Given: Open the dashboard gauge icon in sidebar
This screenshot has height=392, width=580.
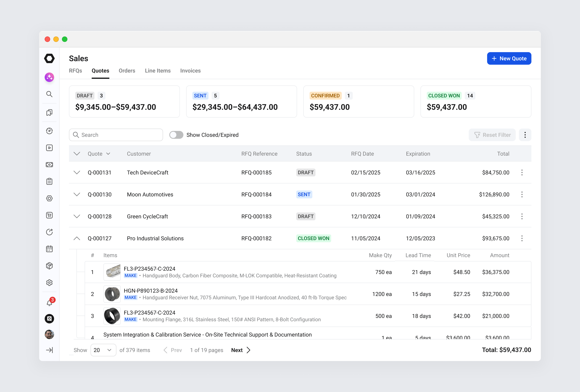Looking at the screenshot, I should coord(49,131).
